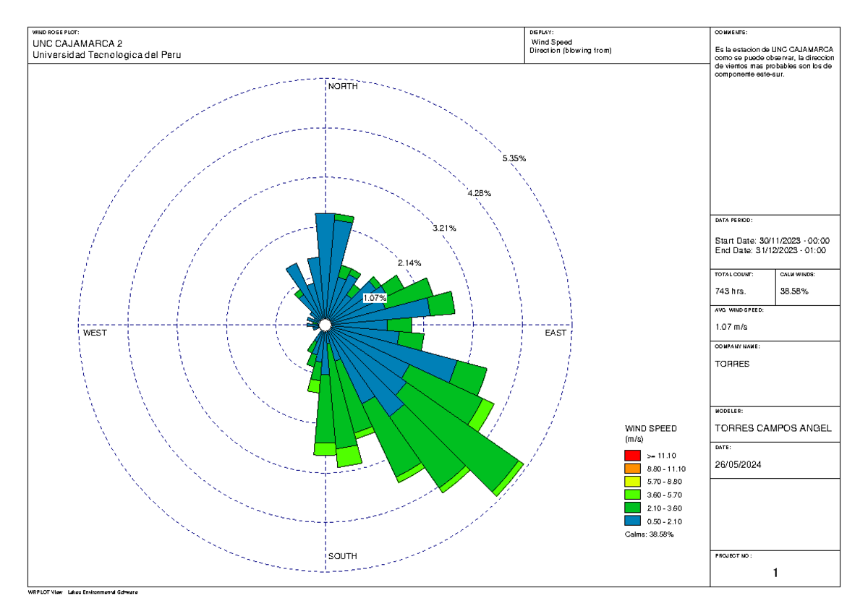Select the light green 3.60 - 5.70 swatch
Image resolution: width=868 pixels, height=614 pixels.
(631, 495)
